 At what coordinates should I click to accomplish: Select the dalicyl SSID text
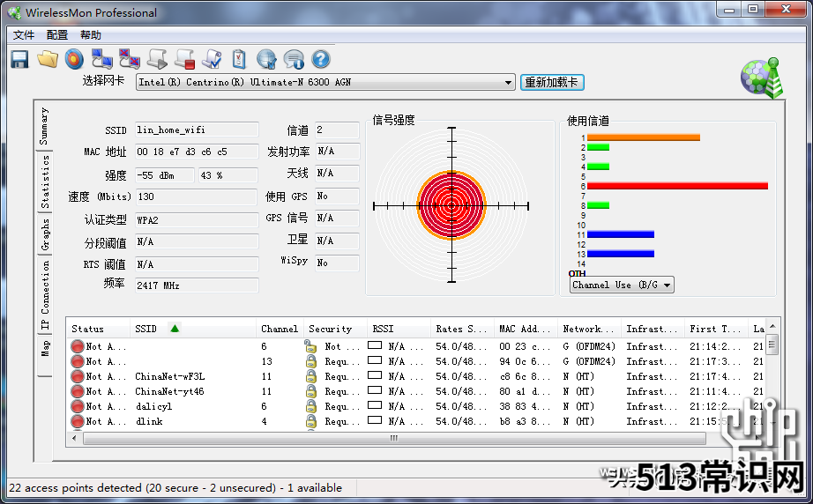[153, 406]
